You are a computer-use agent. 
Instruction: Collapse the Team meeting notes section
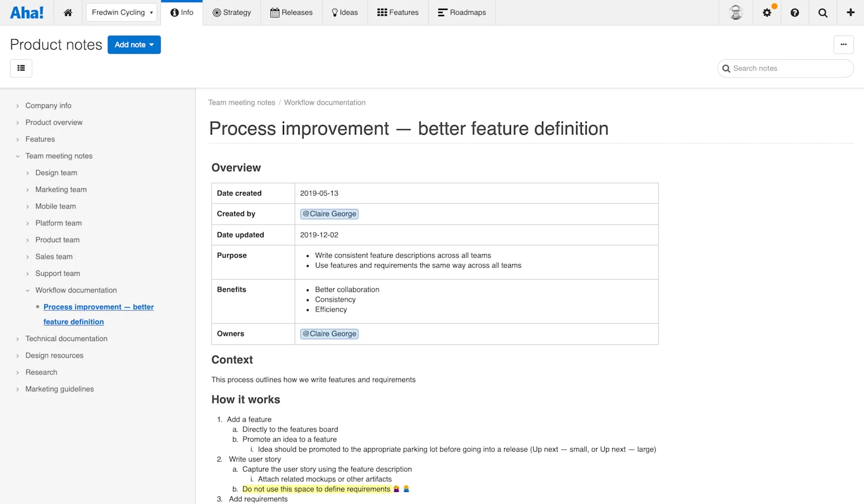pos(17,156)
